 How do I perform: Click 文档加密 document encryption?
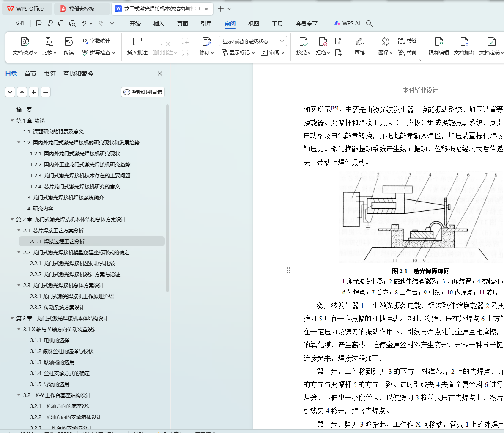[x=464, y=46]
